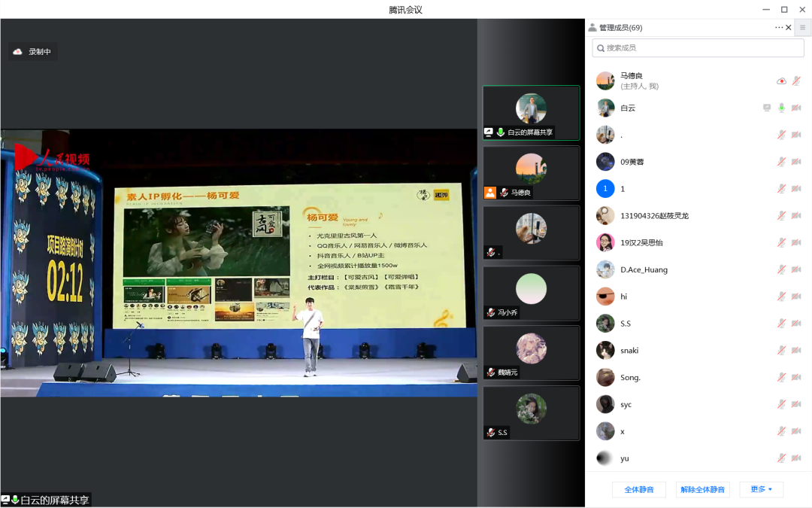Click the recording icon in 马德良's row
This screenshot has width=812, height=508.
[x=781, y=81]
